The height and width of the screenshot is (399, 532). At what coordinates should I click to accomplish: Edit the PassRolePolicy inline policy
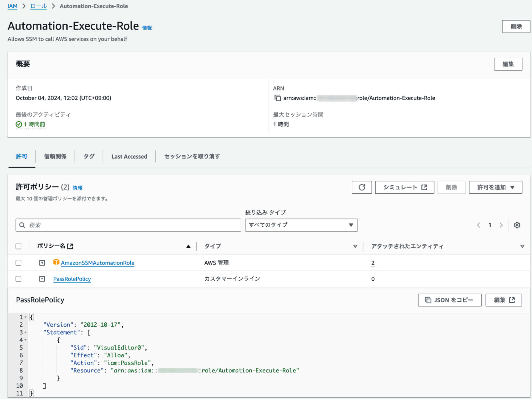[x=504, y=300]
